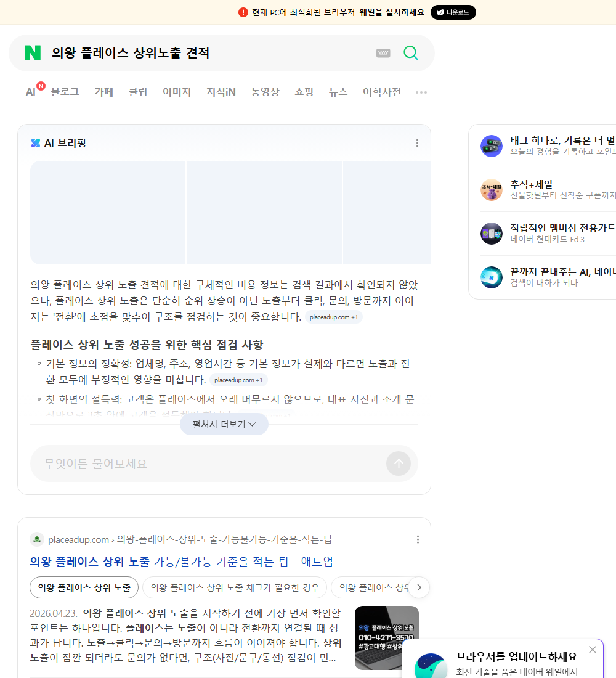Close the 브라우저를 업데이트하세요 popup

(x=592, y=650)
